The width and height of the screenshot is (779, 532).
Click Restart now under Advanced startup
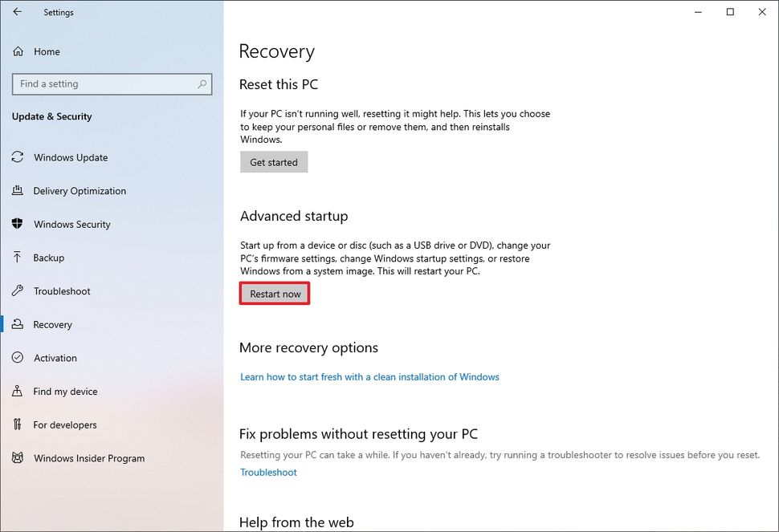point(274,294)
